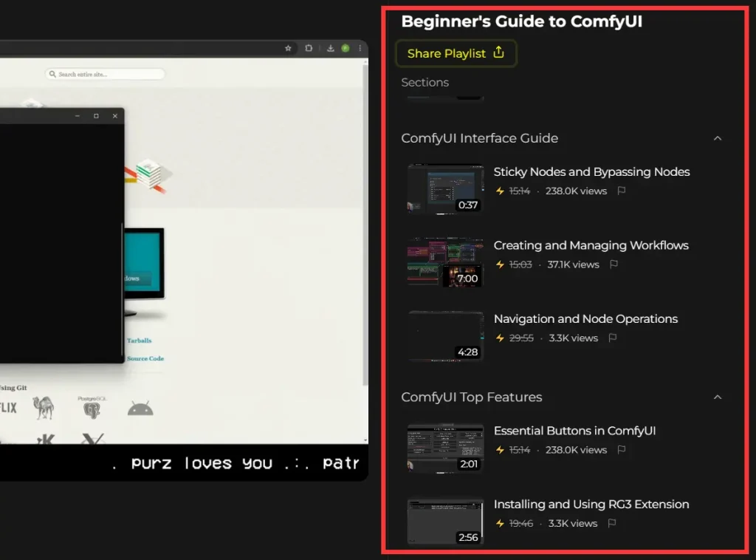The width and height of the screenshot is (756, 560).
Task: Open the Sticky Nodes and Bypassing Nodes thumbnail
Action: click(445, 189)
